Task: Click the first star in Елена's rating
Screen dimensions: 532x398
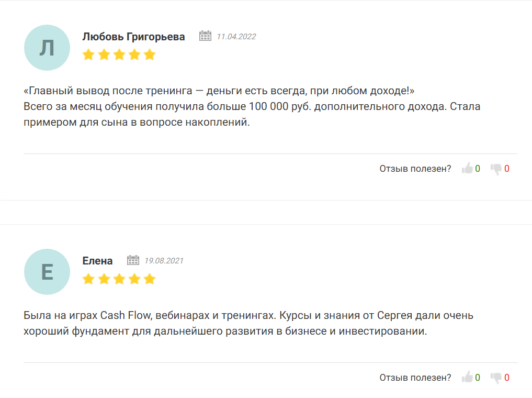Action: pyautogui.click(x=88, y=279)
